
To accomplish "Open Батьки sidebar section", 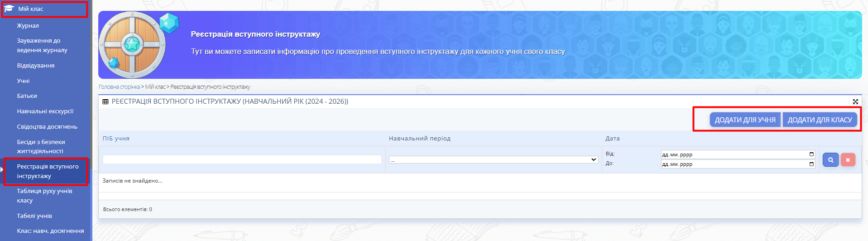I will pos(27,96).
